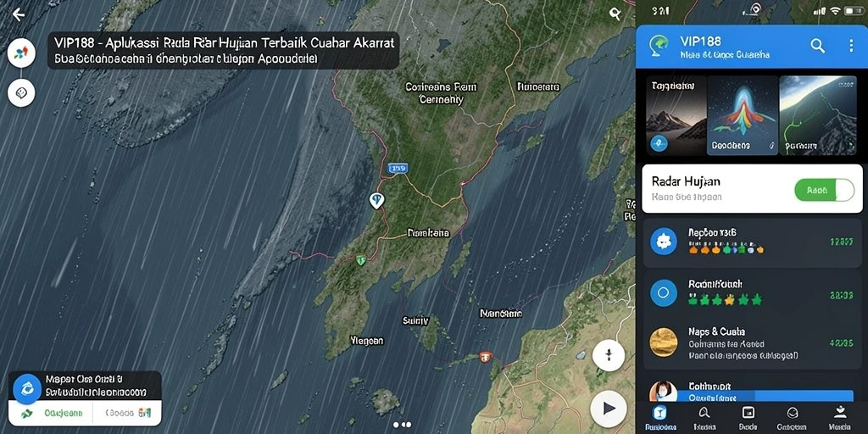868x434 pixels.
Task: Tap the profile avatar in the last list row
Action: [663, 391]
